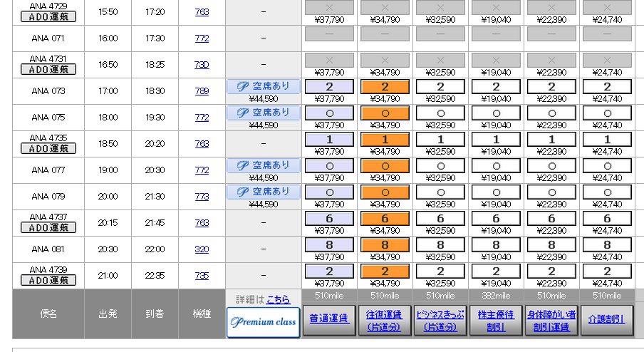644x352 pixels.
Task: Select ANA 4735 ビジネスきっぷ seat showing 1
Action: (x=440, y=140)
